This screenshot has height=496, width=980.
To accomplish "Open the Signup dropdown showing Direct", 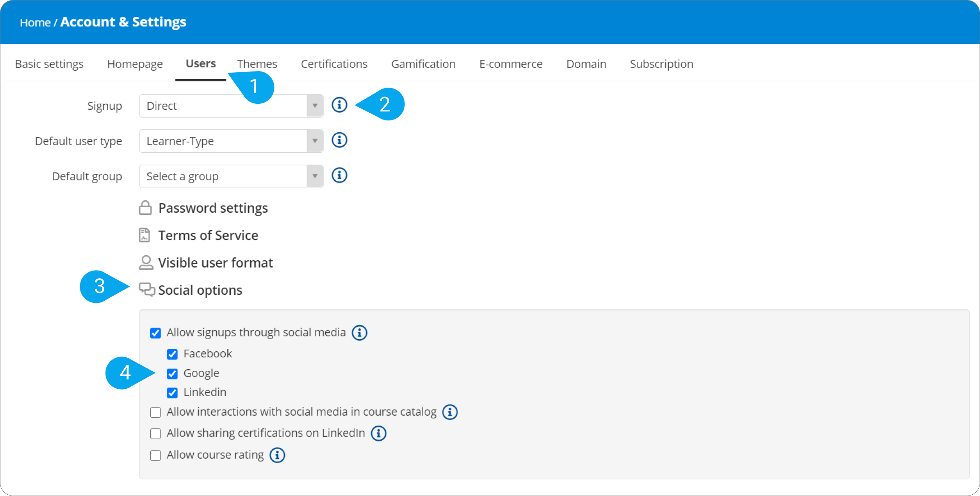I will [x=231, y=106].
